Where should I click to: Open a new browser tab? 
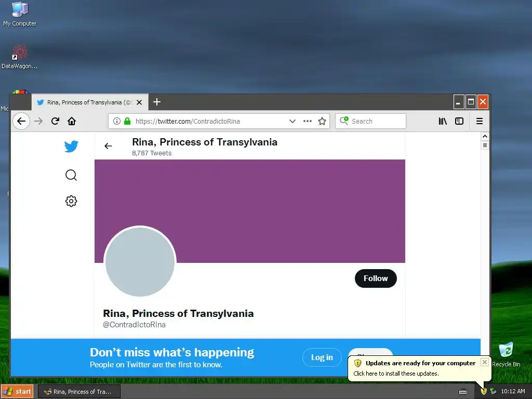click(157, 102)
